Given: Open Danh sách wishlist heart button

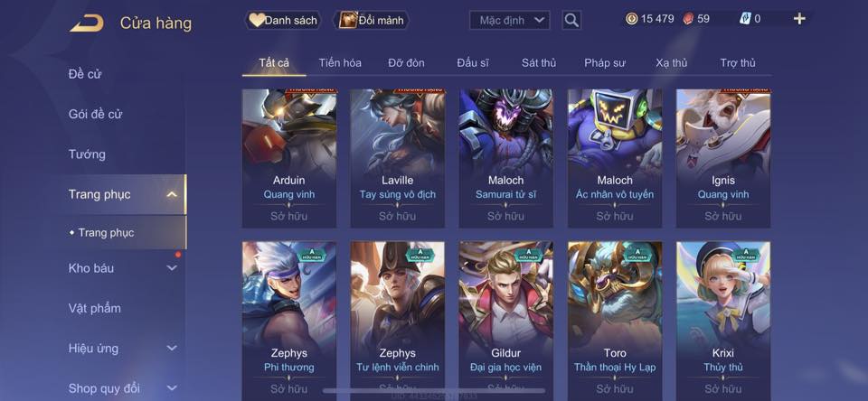Looking at the screenshot, I should tap(283, 21).
